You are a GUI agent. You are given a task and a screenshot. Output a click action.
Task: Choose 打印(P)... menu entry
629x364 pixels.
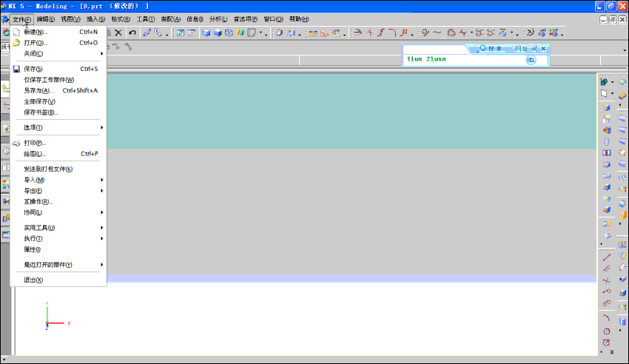[x=58, y=143]
